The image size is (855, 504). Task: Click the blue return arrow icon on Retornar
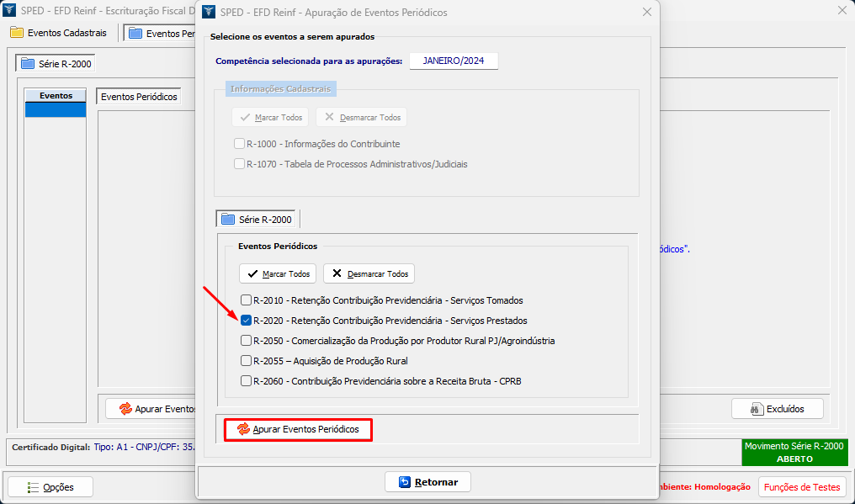coord(404,482)
